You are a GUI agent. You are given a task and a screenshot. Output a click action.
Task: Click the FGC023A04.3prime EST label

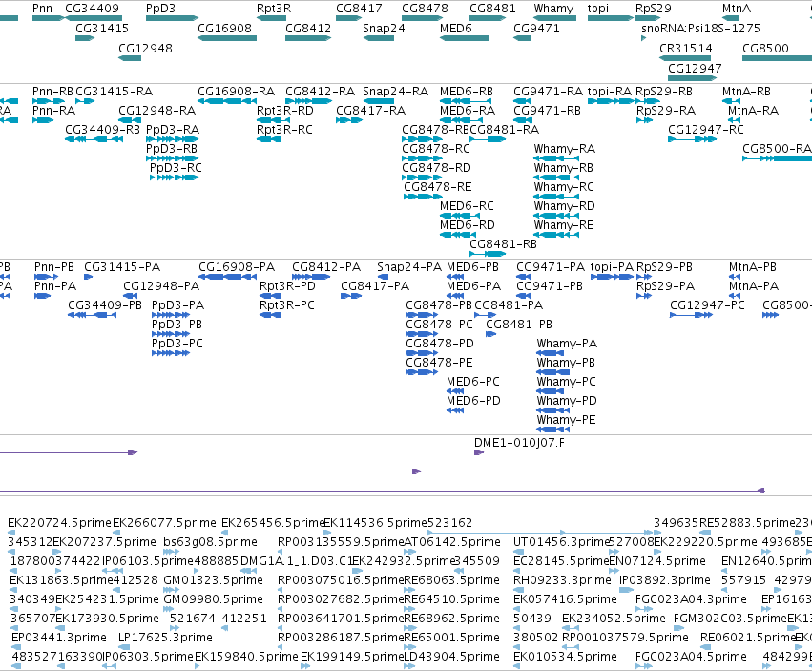pyautogui.click(x=691, y=599)
